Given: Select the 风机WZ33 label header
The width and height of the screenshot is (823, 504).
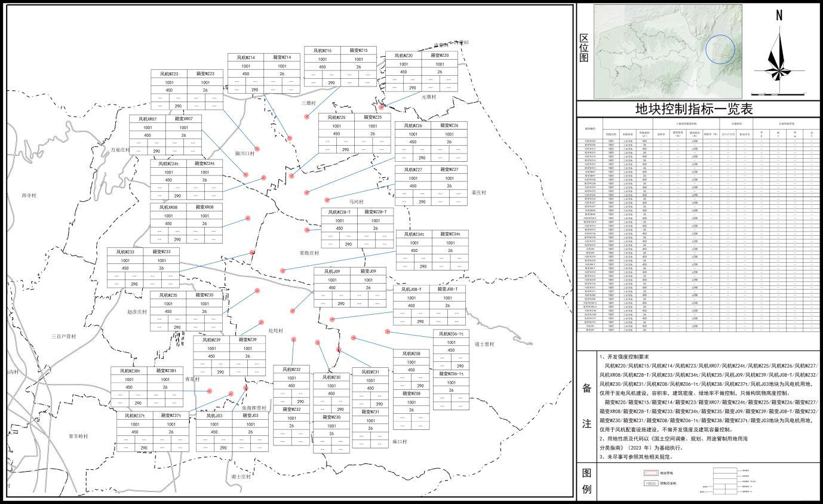Looking at the screenshot, I should (125, 252).
